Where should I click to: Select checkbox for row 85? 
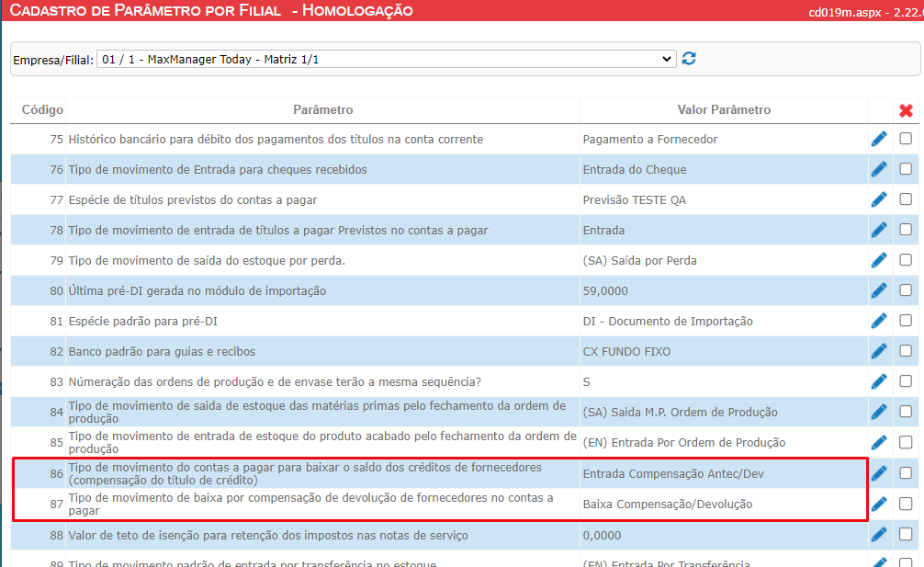click(906, 442)
